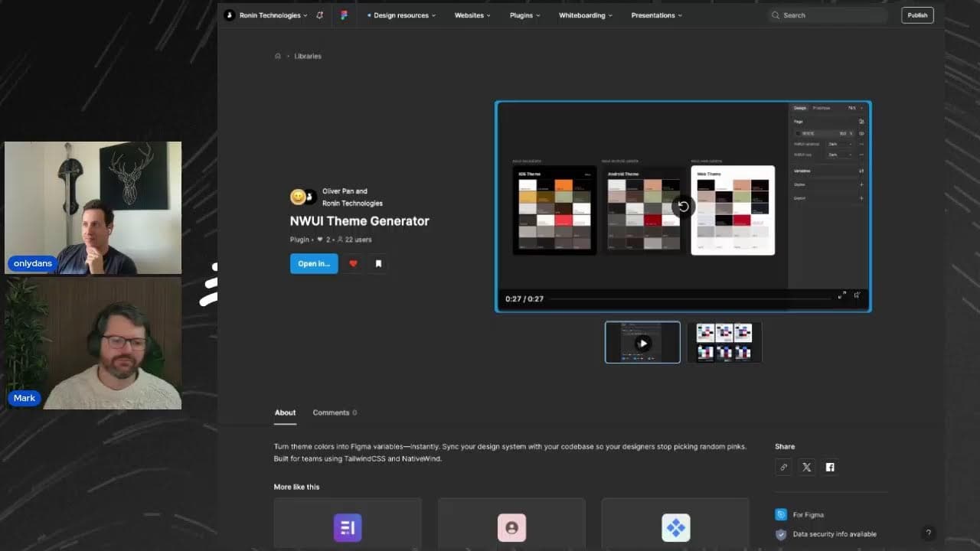980x551 pixels.
Task: Like the plugin with the heart button
Action: (353, 263)
